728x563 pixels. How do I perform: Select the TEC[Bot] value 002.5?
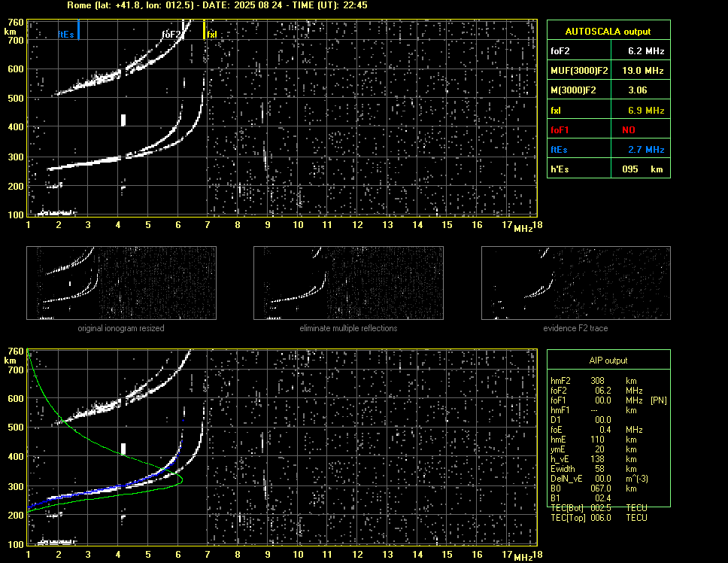601,508
